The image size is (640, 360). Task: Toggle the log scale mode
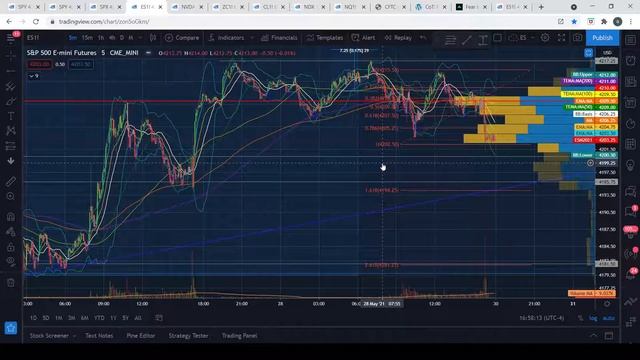[593, 318]
